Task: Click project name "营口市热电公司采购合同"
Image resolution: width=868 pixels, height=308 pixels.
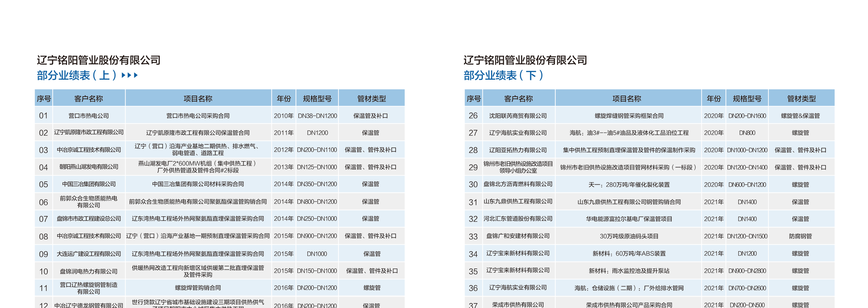Action: pyautogui.click(x=198, y=116)
